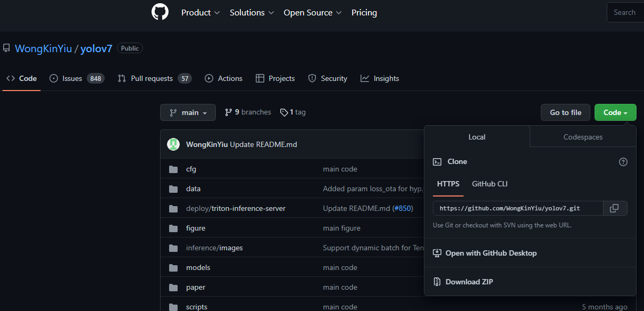Click the Pull requests icon
This screenshot has width=644, height=311.
[x=122, y=78]
